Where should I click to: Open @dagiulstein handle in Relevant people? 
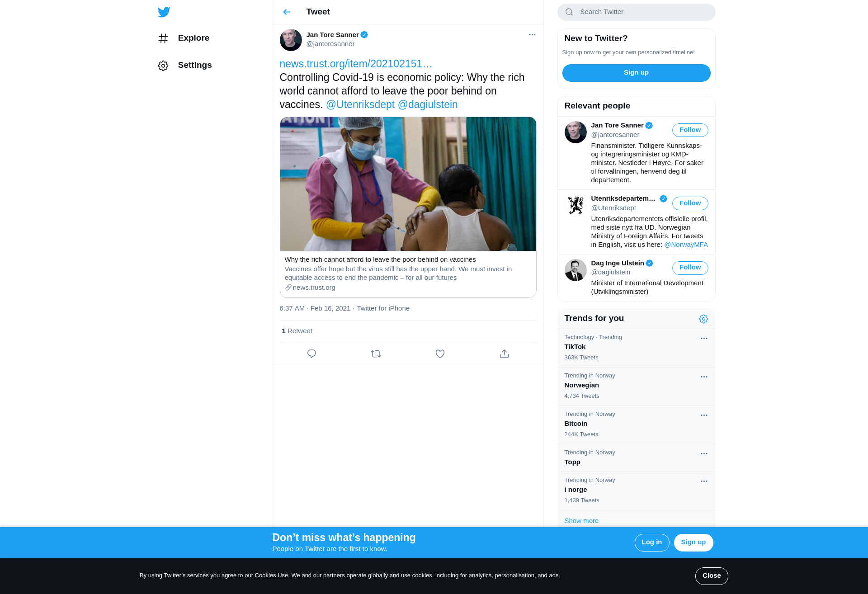(x=611, y=272)
